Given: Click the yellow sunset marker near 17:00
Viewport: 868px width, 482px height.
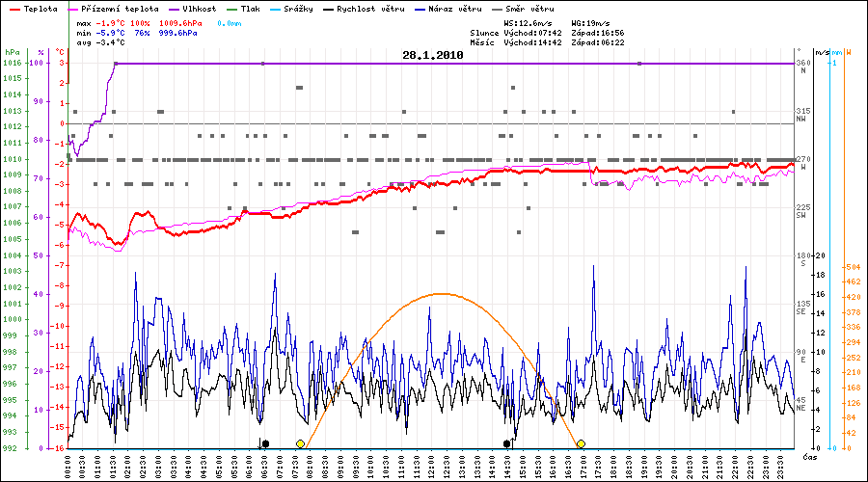Looking at the screenshot, I should coord(581,443).
